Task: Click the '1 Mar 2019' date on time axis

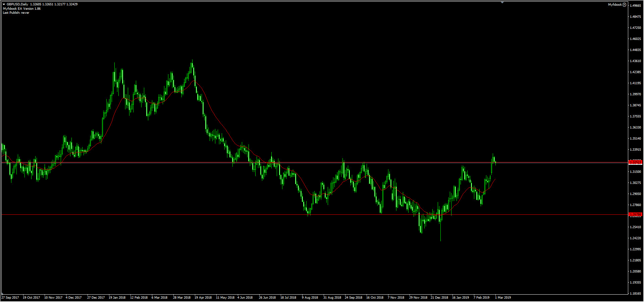Action: pos(503,298)
